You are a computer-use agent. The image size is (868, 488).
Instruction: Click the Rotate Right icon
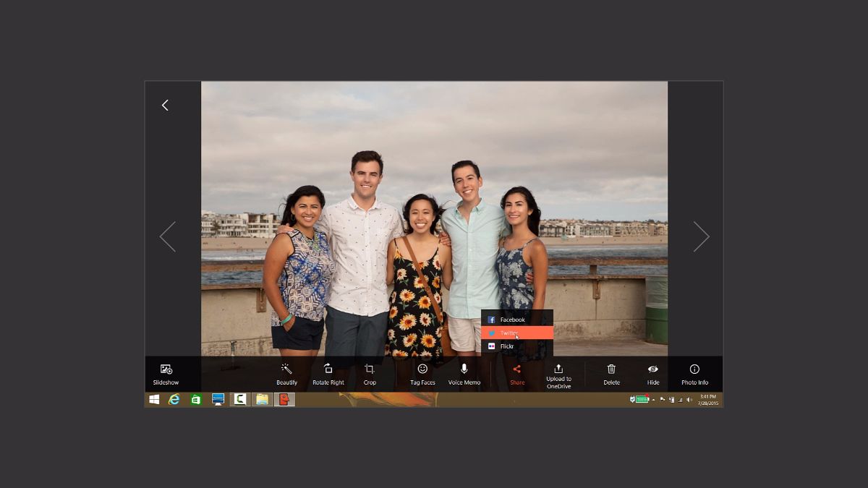pos(328,373)
